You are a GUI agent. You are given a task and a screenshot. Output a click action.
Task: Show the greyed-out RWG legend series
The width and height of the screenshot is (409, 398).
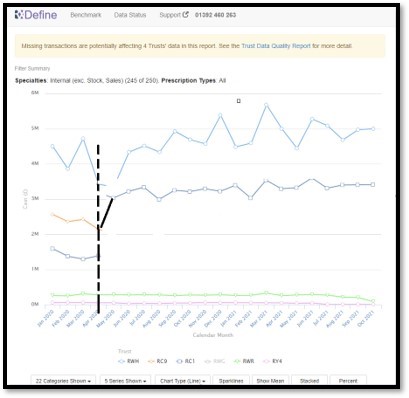click(215, 361)
